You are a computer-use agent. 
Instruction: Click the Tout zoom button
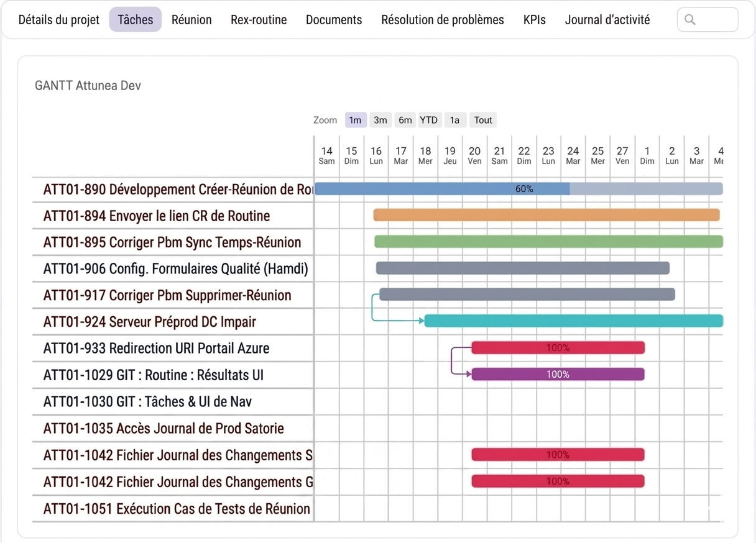coord(483,120)
